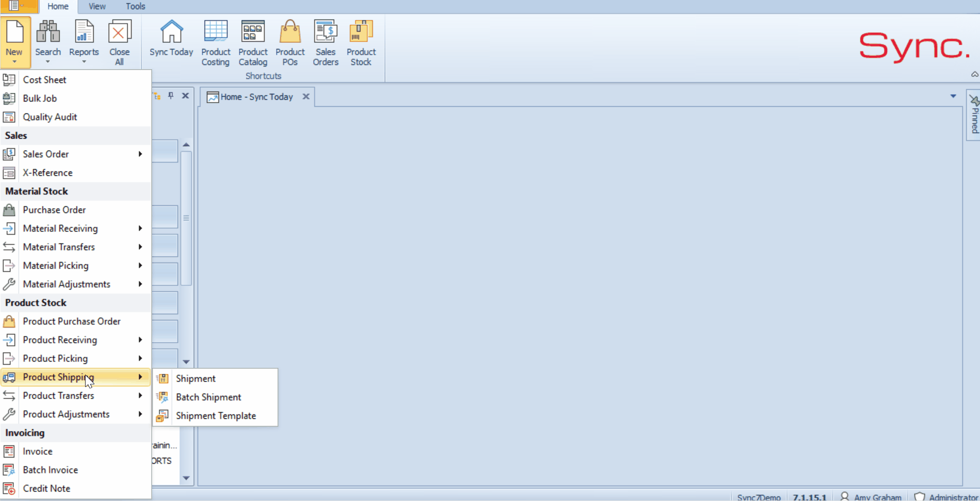980x501 pixels.
Task: Expand the Material Receiving submenu arrow
Action: click(x=140, y=228)
